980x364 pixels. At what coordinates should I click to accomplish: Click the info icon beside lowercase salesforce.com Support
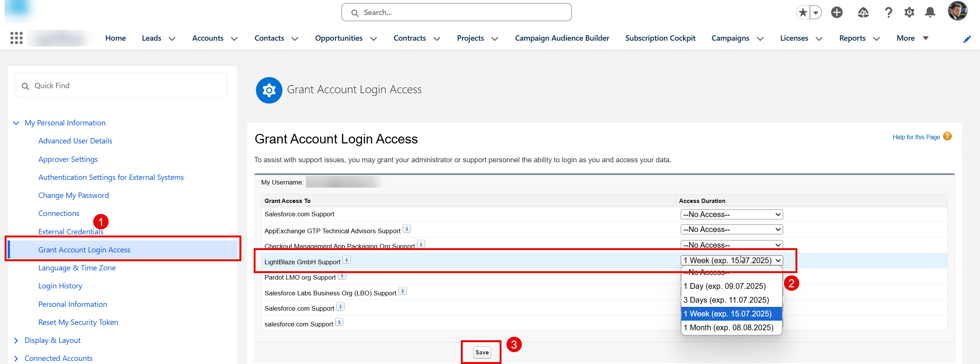tap(339, 322)
